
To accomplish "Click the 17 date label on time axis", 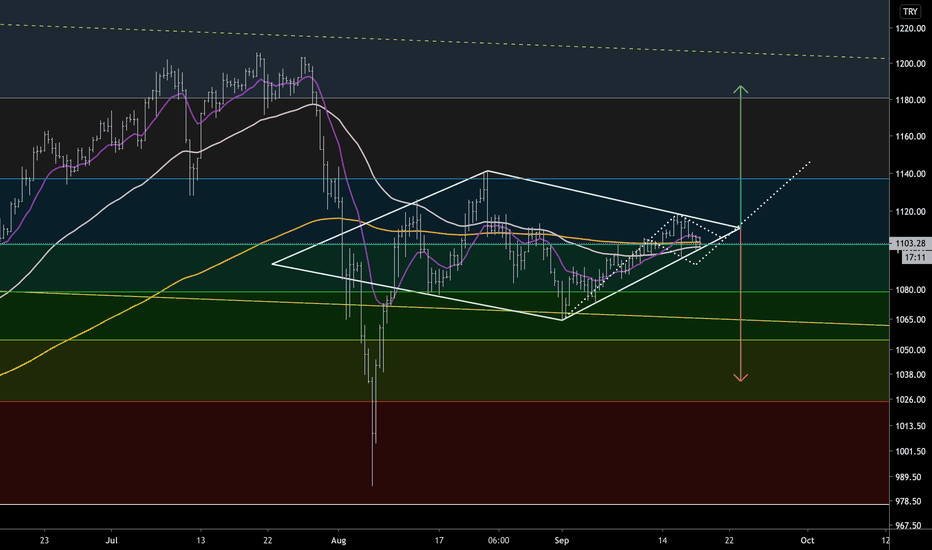I will pyautogui.click(x=439, y=540).
